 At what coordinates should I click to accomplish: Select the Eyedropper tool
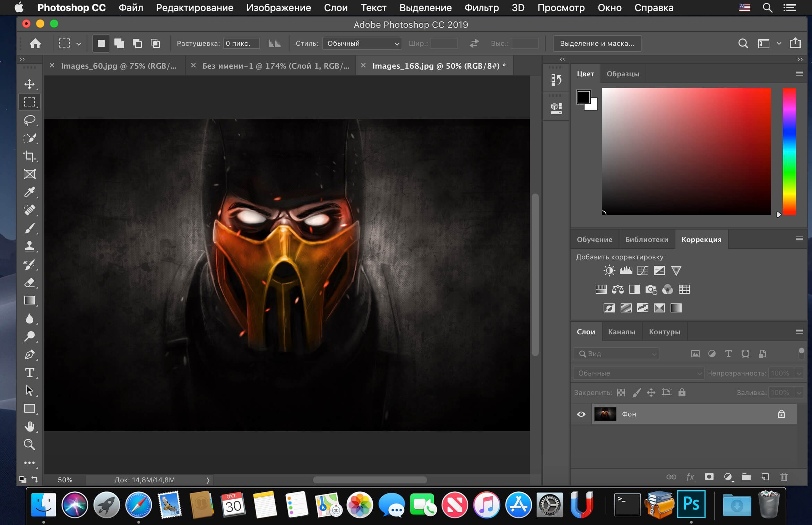click(30, 191)
